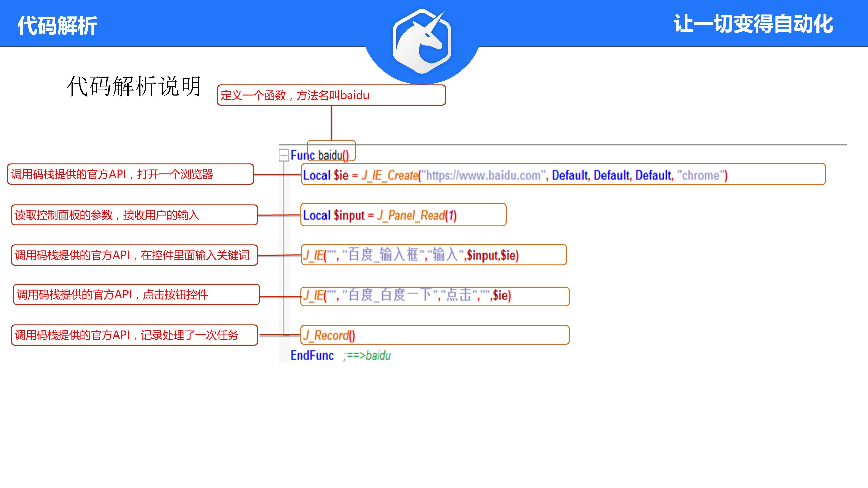The height and width of the screenshot is (488, 868).
Task: Click the 在控件里面输入关键词 annotation box
Action: [134, 255]
